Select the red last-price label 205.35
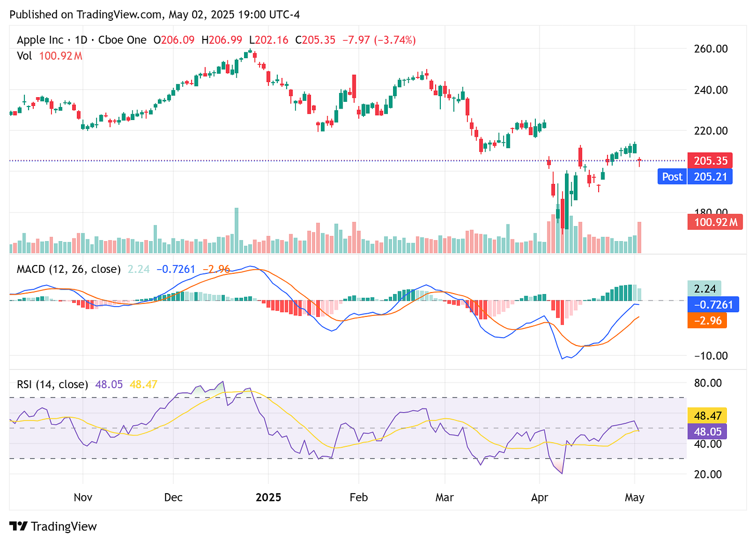The width and height of the screenshot is (756, 543). pyautogui.click(x=710, y=161)
